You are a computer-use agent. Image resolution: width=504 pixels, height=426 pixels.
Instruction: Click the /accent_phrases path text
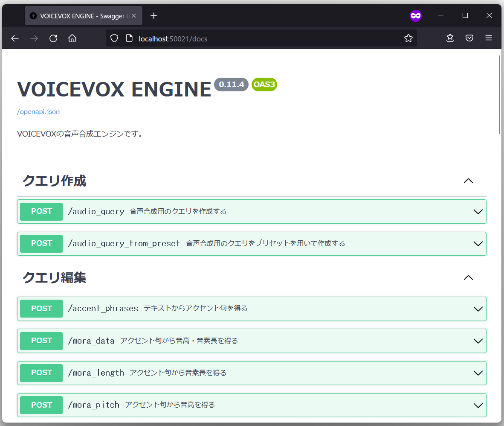pos(103,309)
